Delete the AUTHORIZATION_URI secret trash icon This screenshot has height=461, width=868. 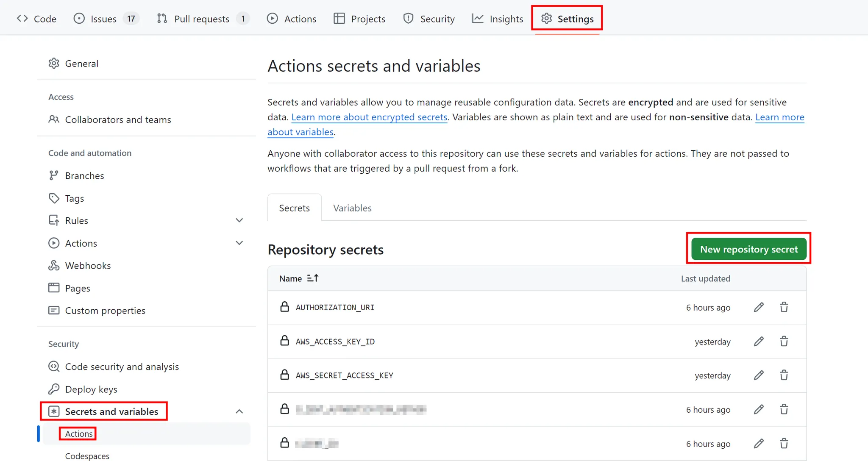(784, 307)
